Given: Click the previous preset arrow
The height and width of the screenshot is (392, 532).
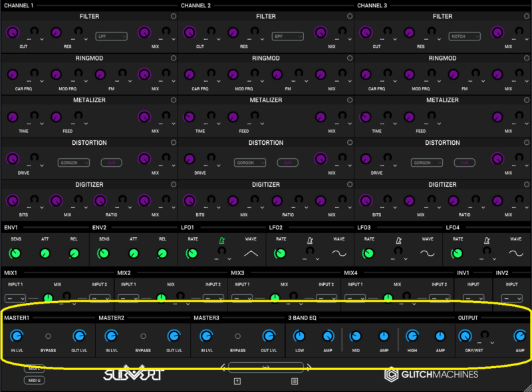Looking at the screenshot, I should [223, 367].
